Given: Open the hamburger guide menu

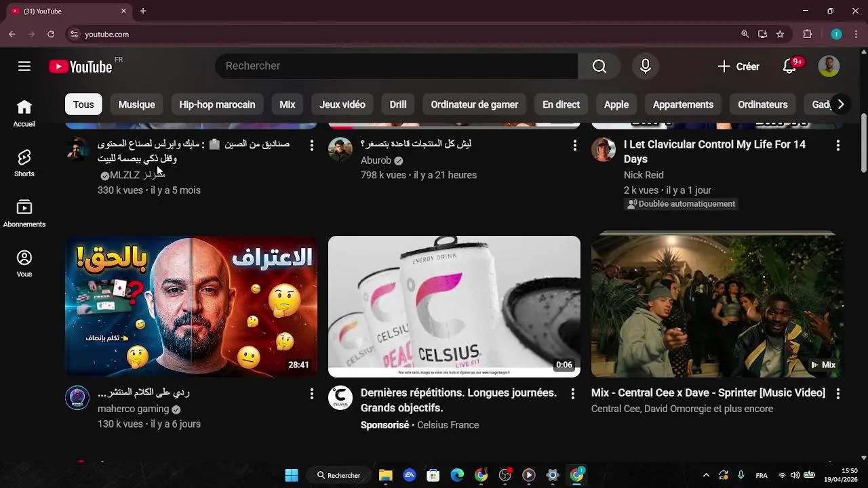Looking at the screenshot, I should tap(24, 66).
